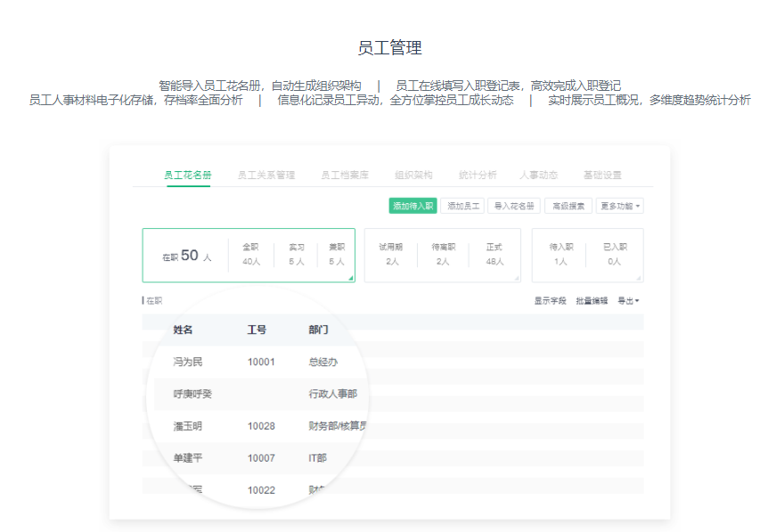
Task: Select the 待离职 2人 statistic
Action: point(443,255)
